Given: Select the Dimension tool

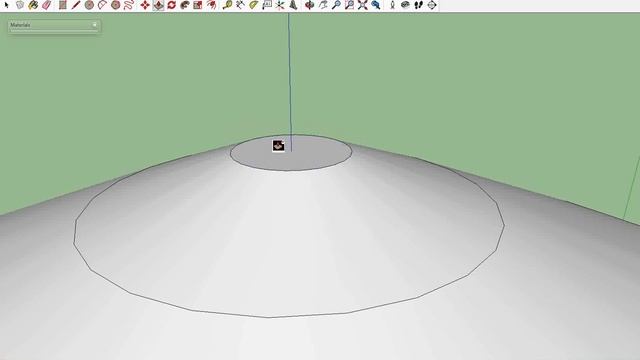Looking at the screenshot, I should tap(240, 5).
